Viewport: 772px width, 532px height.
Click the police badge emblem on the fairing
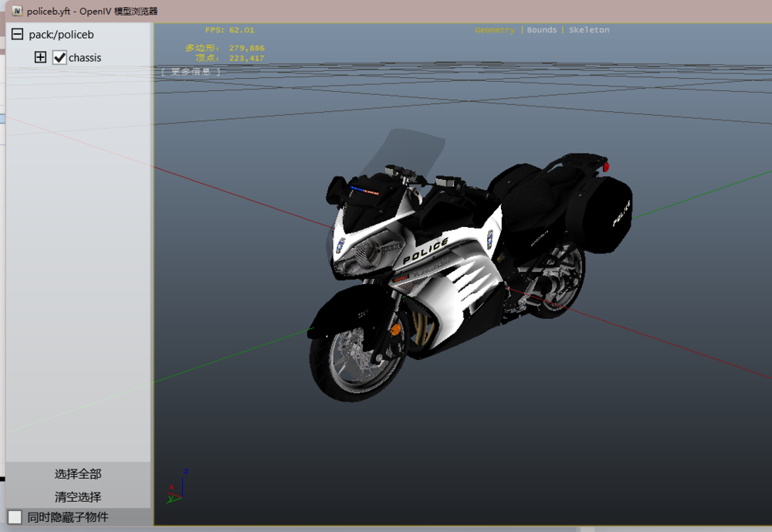(489, 236)
